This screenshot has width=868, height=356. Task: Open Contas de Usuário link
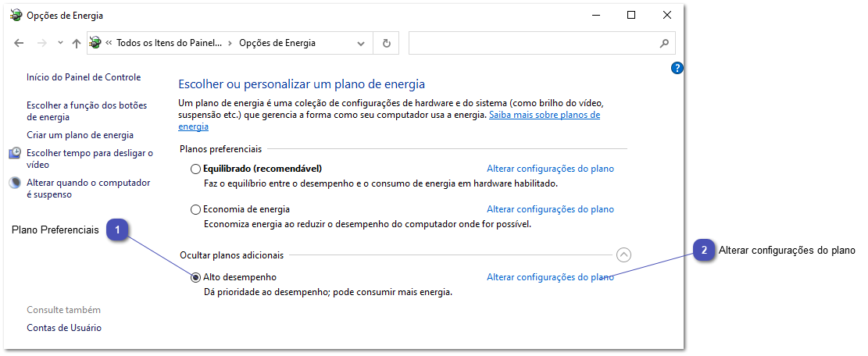pos(64,328)
